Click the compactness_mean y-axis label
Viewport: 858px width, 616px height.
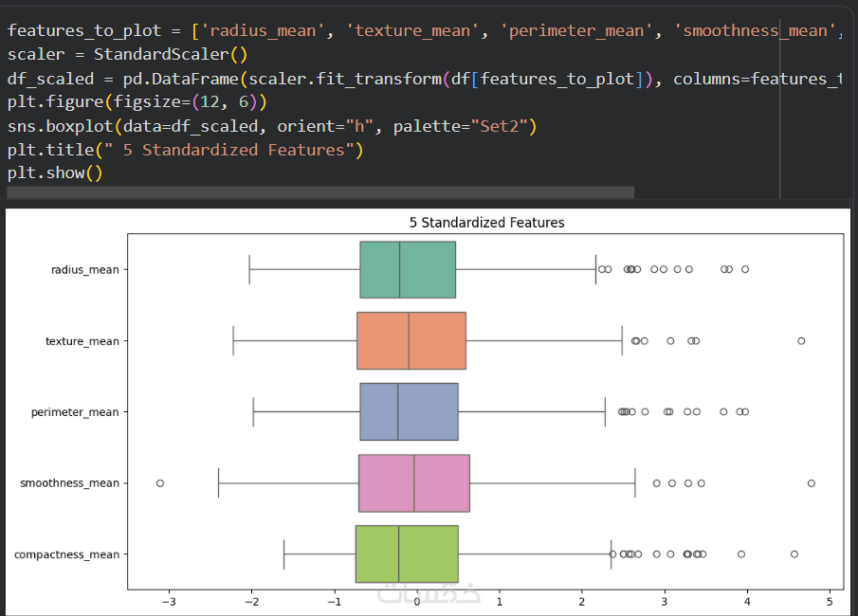point(67,554)
